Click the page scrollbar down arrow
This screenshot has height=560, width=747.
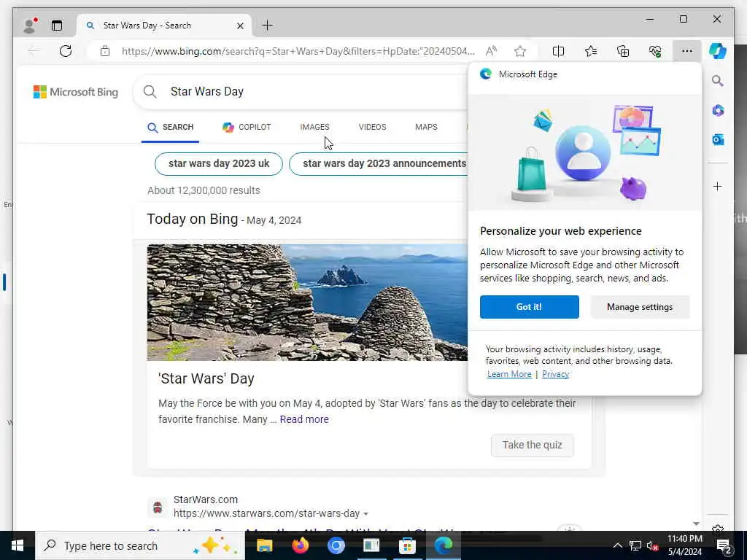695,524
